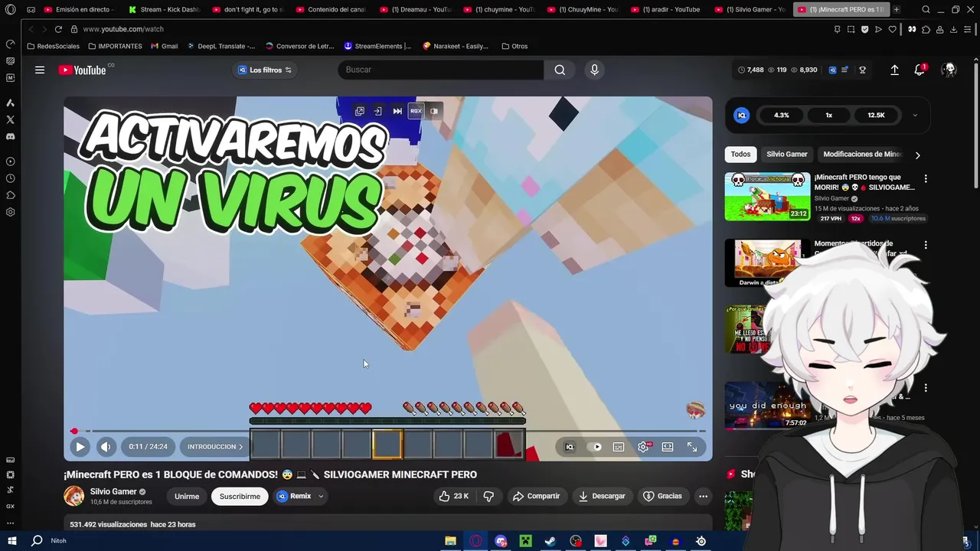Image resolution: width=980 pixels, height=551 pixels.
Task: Enable subtitles on the player
Action: pos(619,447)
